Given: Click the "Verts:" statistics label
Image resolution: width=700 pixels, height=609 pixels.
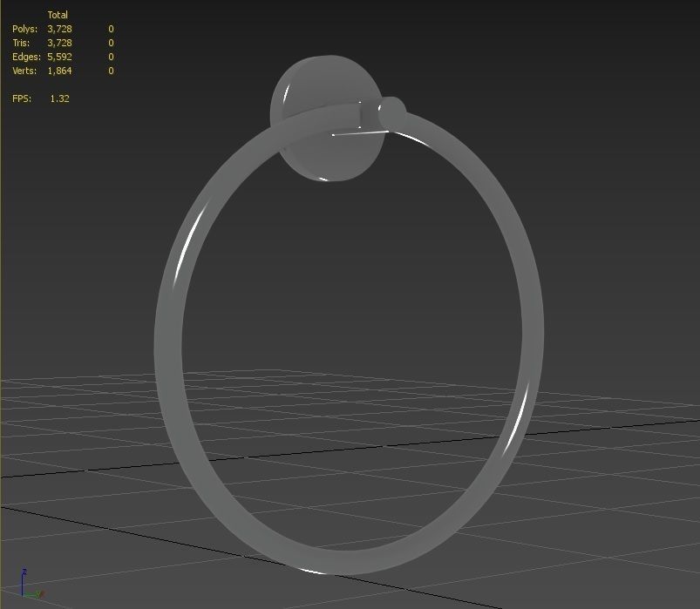Looking at the screenshot, I should coord(24,71).
